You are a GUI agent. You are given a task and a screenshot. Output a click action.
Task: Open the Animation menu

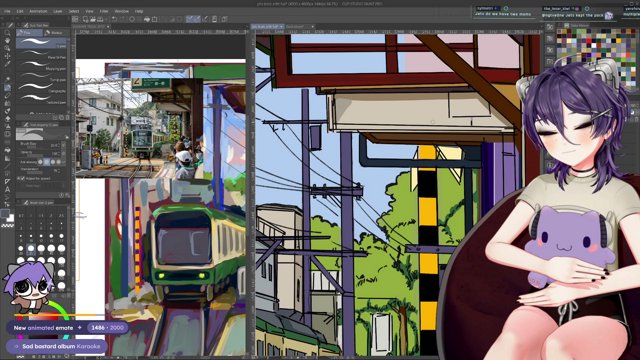38,11
